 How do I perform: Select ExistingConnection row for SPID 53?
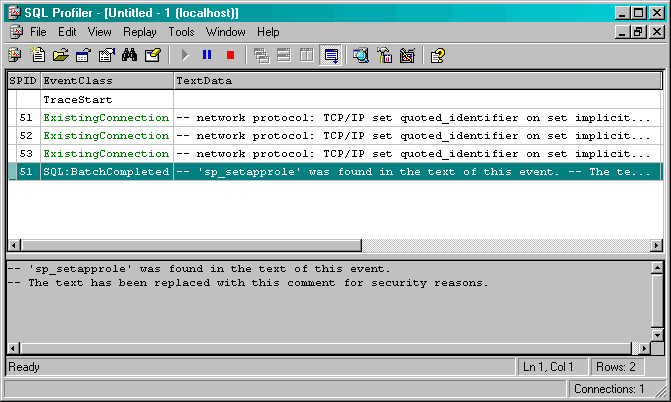point(335,153)
